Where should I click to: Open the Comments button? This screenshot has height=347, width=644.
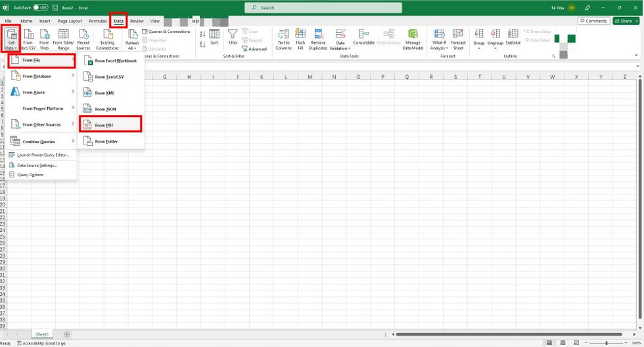593,21
